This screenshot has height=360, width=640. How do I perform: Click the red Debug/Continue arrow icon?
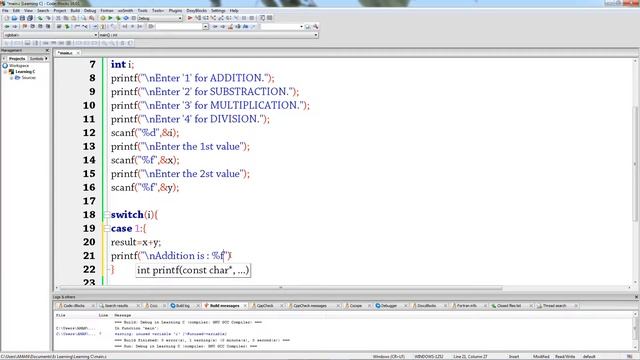[190, 18]
